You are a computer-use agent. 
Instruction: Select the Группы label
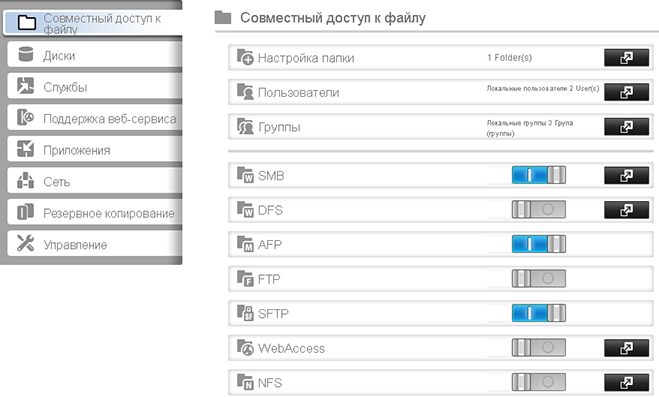279,127
